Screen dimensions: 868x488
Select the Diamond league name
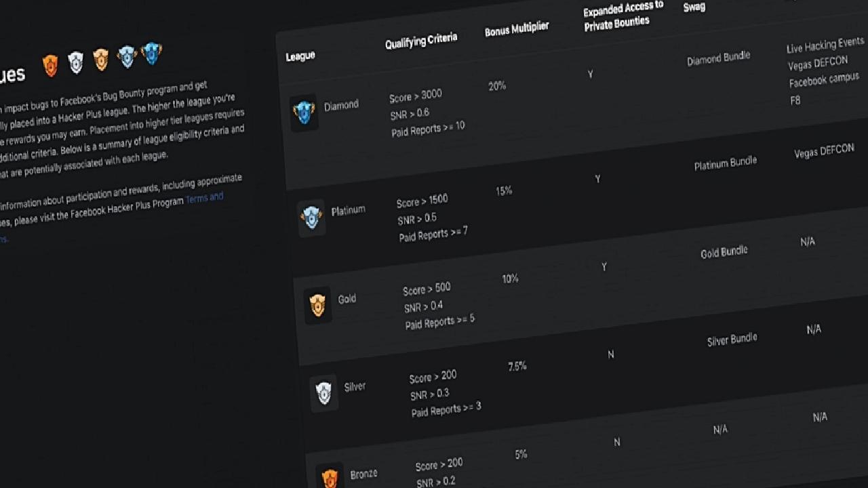point(341,106)
